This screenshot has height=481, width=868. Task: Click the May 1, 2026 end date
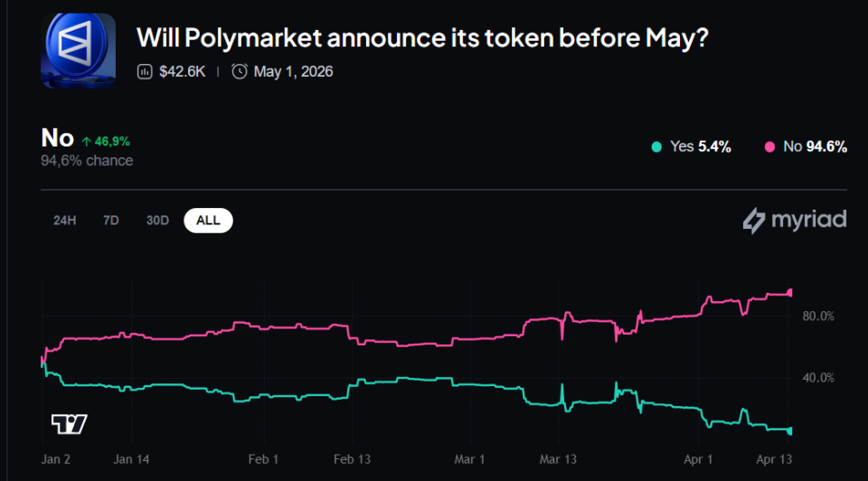(x=293, y=71)
